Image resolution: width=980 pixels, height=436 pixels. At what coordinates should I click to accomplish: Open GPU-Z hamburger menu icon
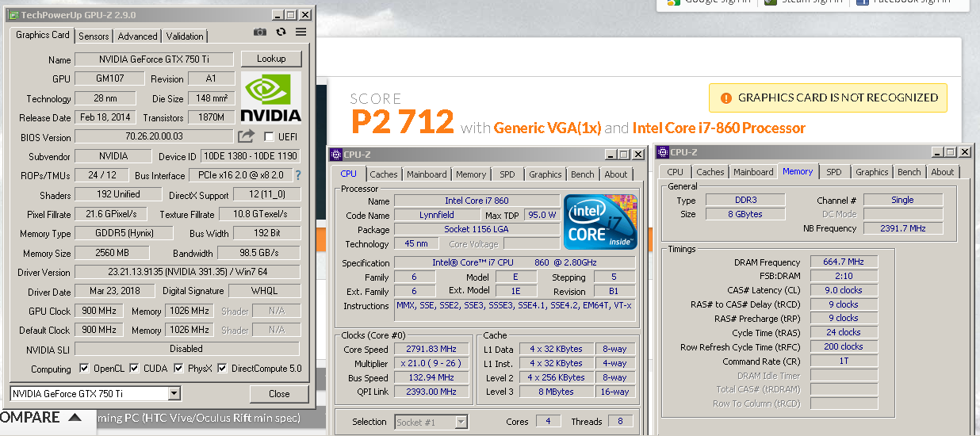pos(301,32)
